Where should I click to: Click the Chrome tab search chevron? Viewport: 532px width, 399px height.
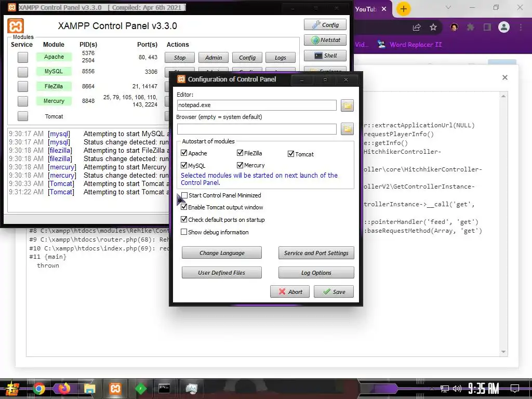pyautogui.click(x=448, y=7)
